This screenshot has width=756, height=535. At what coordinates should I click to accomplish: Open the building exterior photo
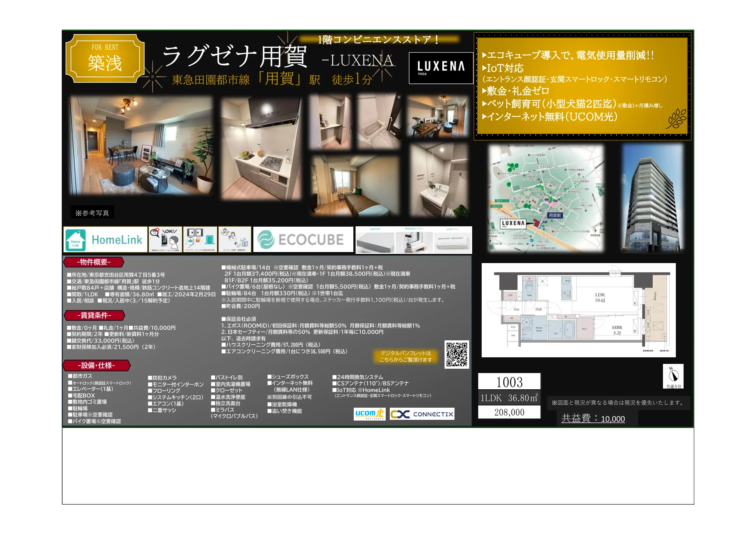[652, 198]
